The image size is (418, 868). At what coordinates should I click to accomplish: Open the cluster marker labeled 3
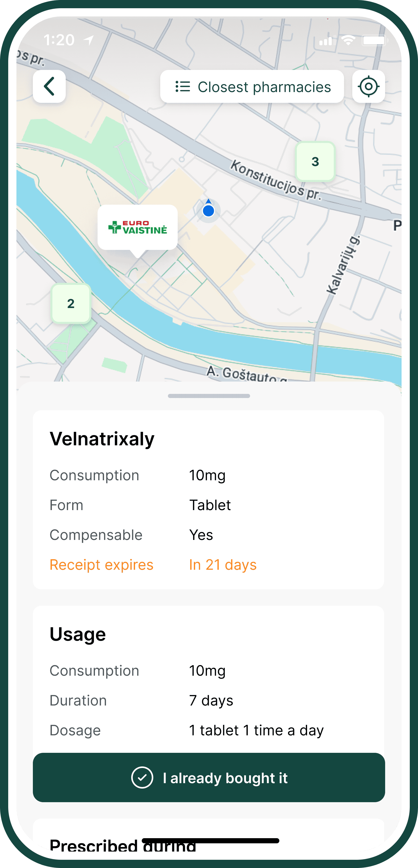coord(315,162)
